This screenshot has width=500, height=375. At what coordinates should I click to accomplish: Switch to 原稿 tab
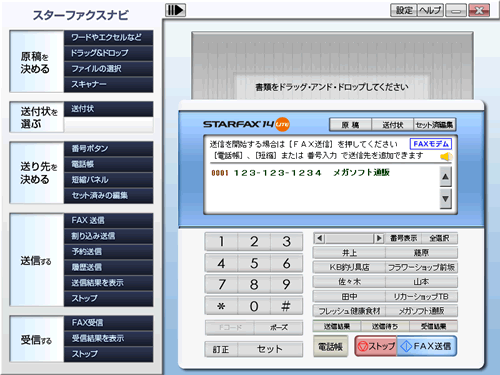[x=350, y=125]
